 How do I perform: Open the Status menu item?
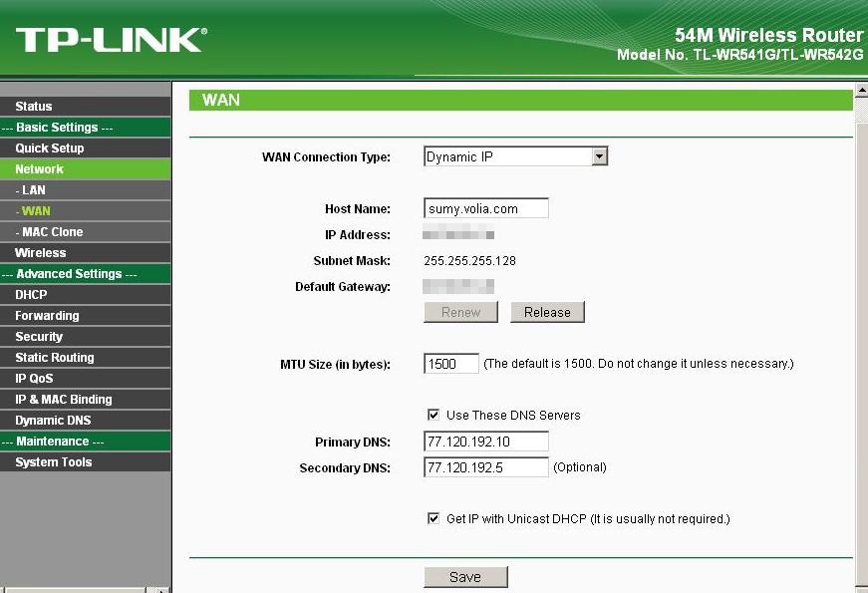point(34,107)
